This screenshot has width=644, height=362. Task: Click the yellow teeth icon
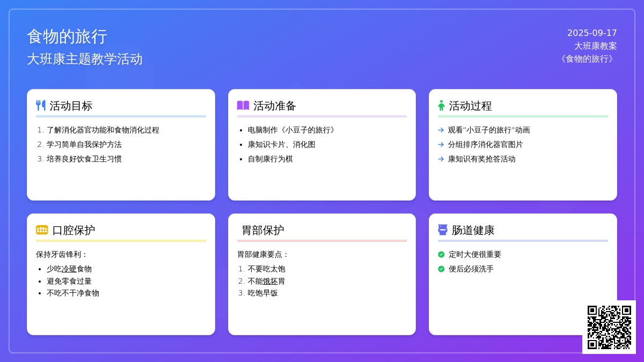[x=42, y=230]
